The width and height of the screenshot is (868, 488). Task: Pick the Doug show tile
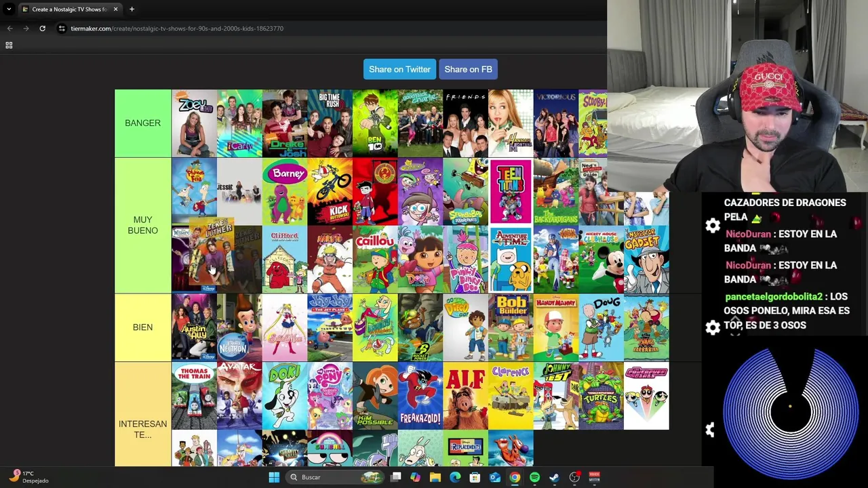[x=601, y=327]
